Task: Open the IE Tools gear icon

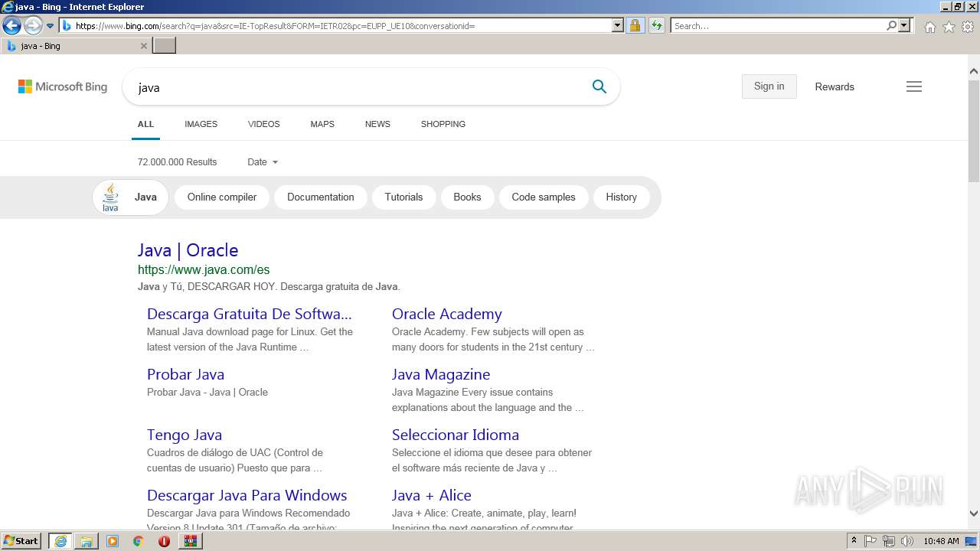Action: 968,27
